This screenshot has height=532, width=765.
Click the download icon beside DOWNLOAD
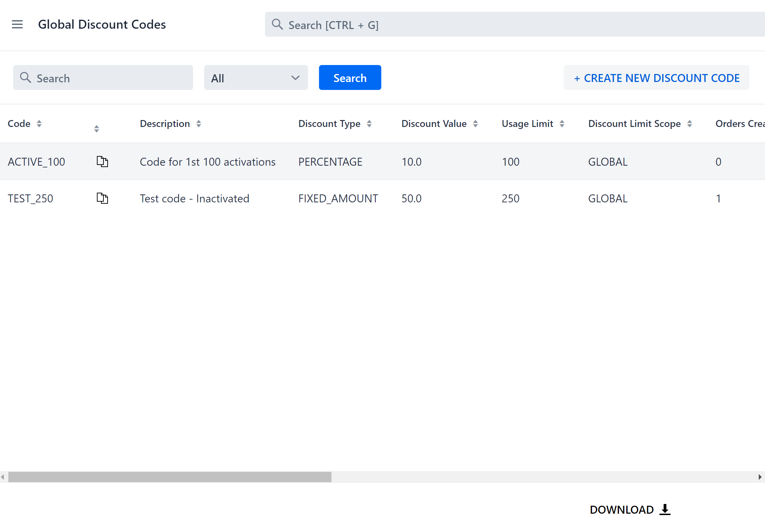(665, 510)
